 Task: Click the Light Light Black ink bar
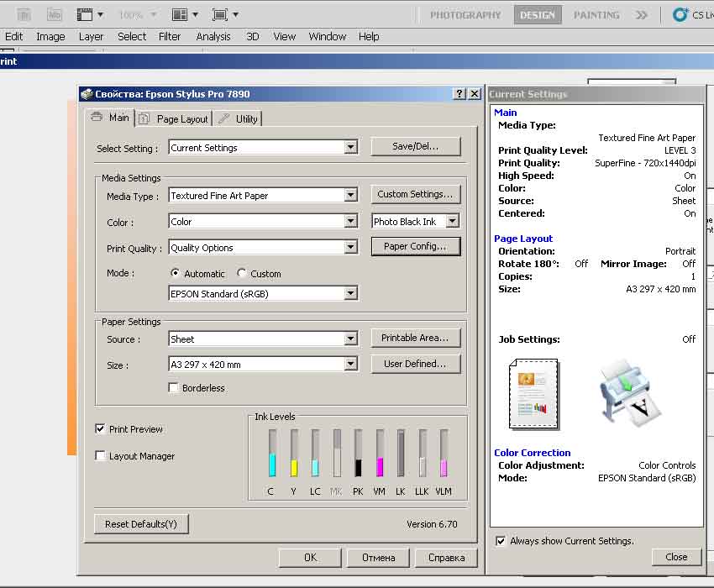click(423, 453)
